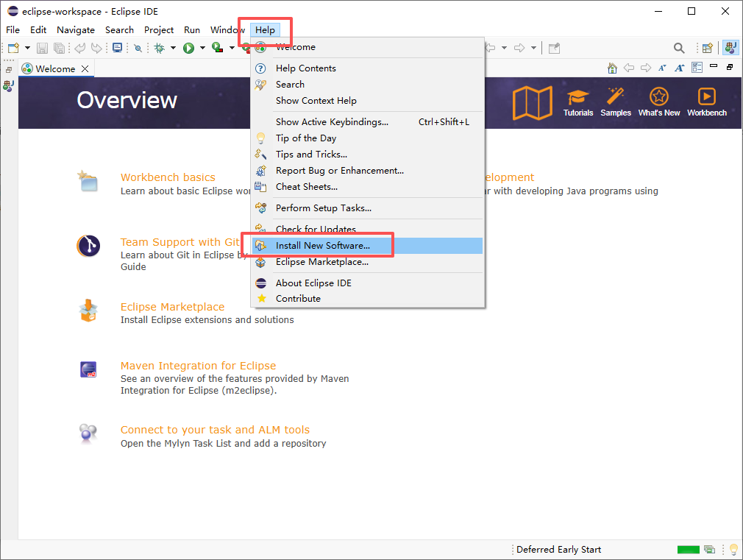743x560 pixels.
Task: Click the Save toolbar icon
Action: (42, 48)
